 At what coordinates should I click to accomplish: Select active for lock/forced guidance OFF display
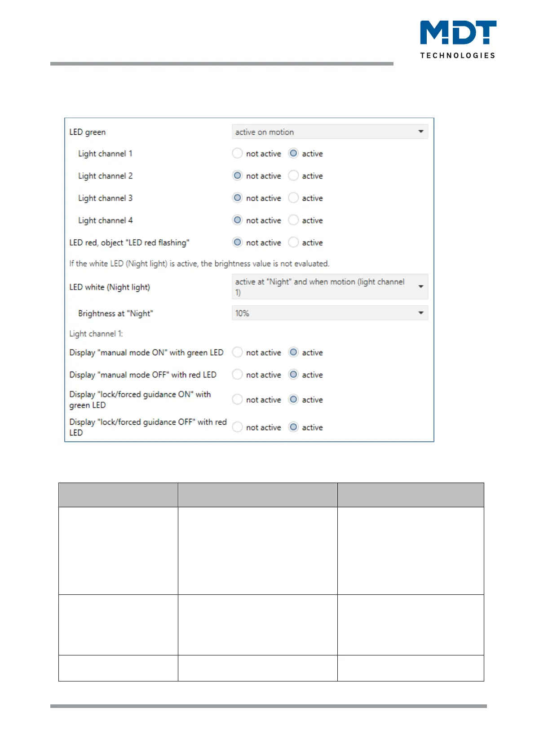[293, 427]
